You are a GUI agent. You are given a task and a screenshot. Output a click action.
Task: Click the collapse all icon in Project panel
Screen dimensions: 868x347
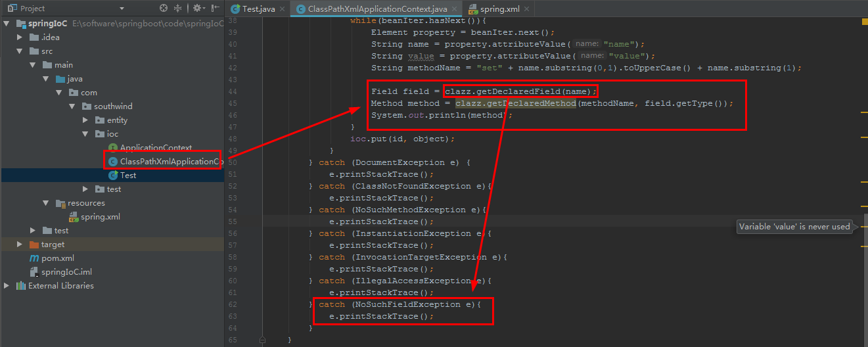tap(177, 9)
